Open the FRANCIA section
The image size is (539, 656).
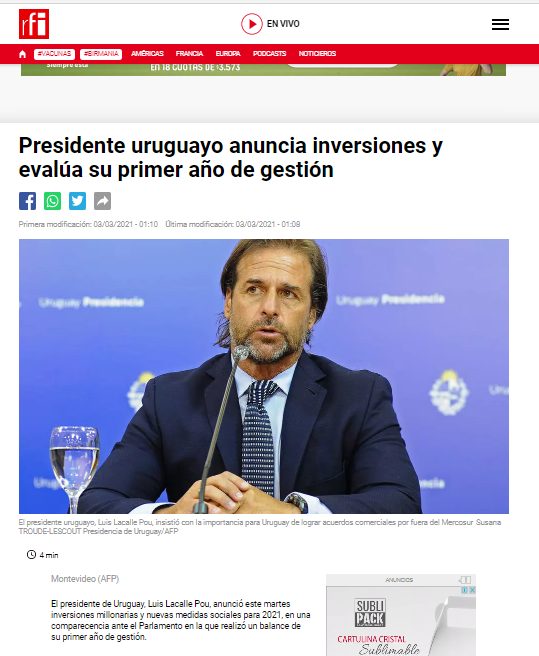click(189, 54)
